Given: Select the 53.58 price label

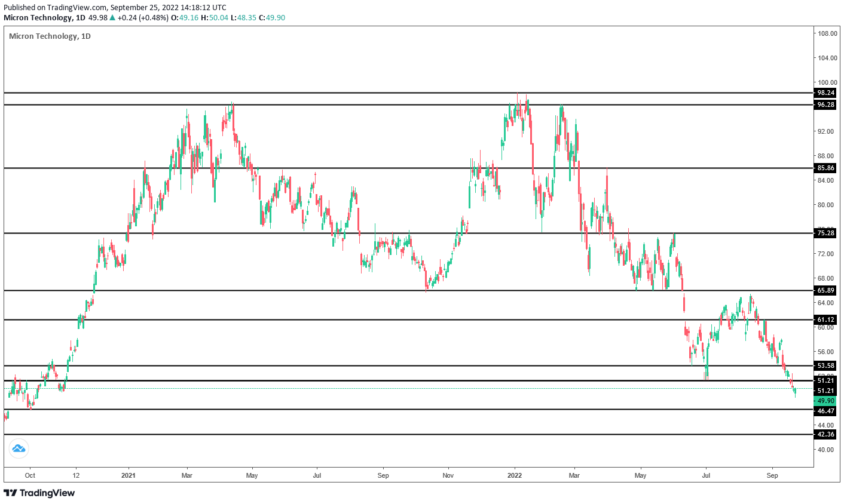Looking at the screenshot, I should (x=825, y=365).
